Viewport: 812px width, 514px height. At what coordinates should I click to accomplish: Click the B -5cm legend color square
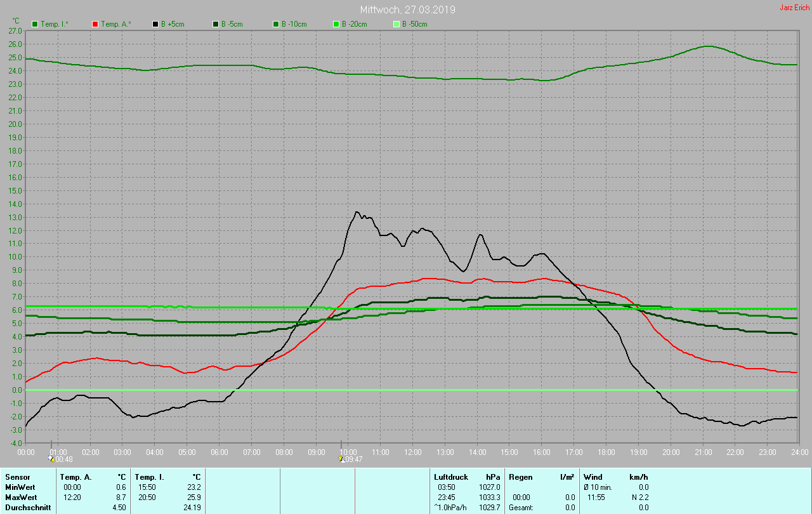[216, 24]
